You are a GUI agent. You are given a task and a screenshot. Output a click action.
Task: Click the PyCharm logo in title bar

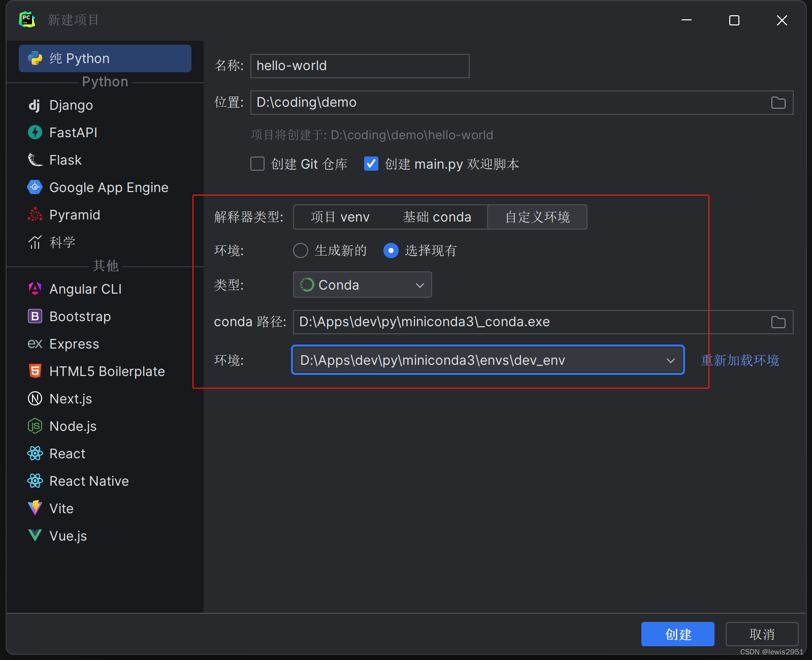[27, 20]
